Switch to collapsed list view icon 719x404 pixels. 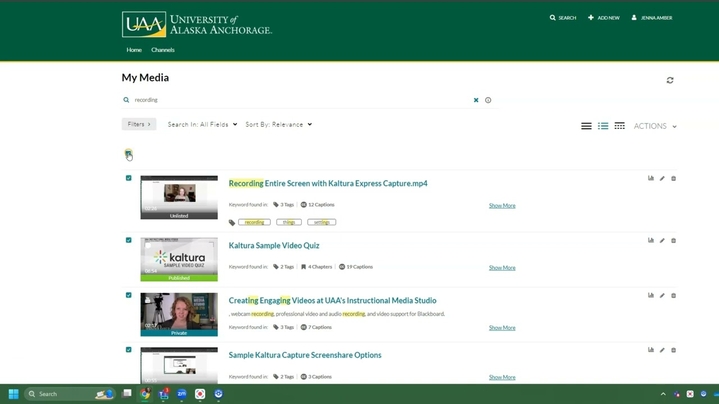[586, 126]
